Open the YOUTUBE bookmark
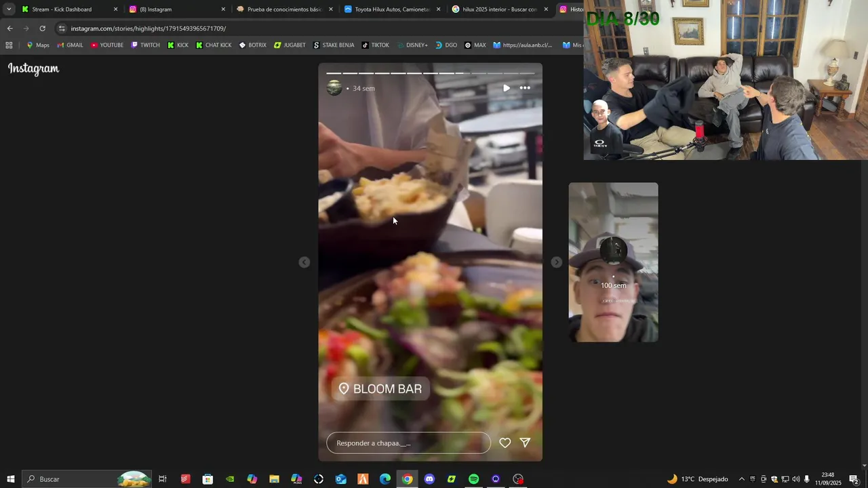This screenshot has width=868, height=488. pos(107,45)
